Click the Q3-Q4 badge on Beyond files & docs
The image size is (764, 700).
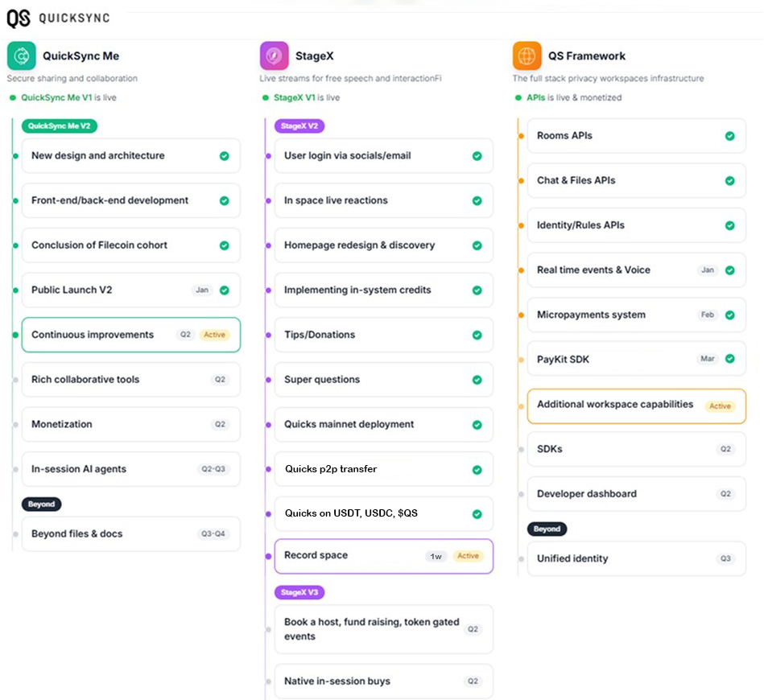pyautogui.click(x=213, y=534)
